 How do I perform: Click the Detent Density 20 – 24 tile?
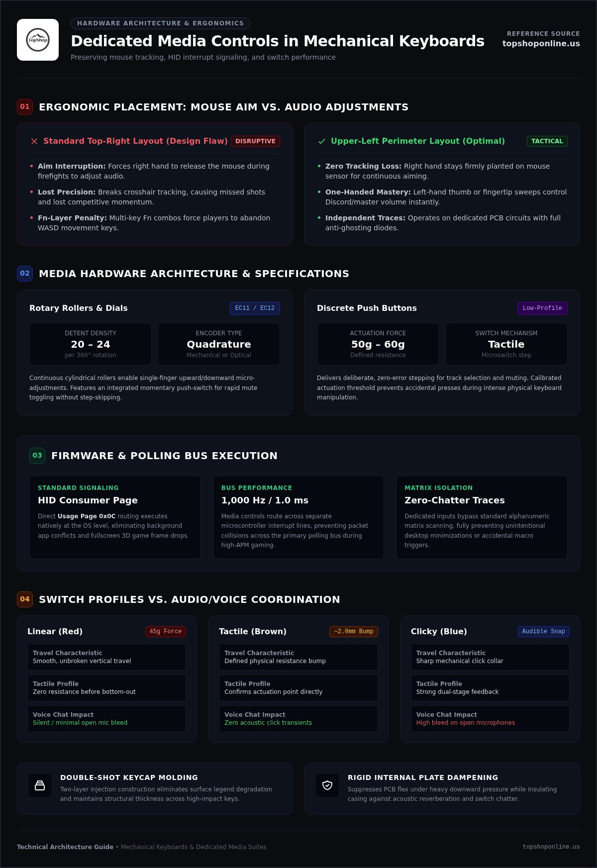pos(91,344)
